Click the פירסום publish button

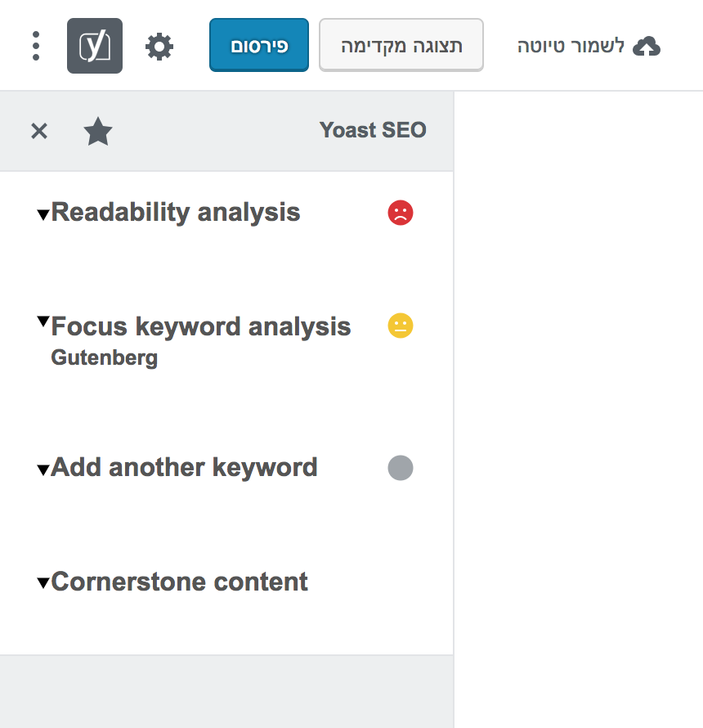point(258,45)
